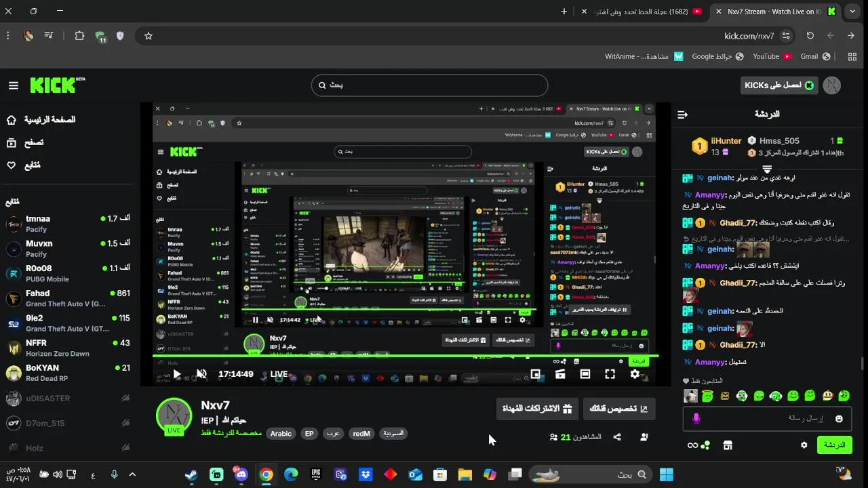Open Chrome media controls icon

click(49, 36)
